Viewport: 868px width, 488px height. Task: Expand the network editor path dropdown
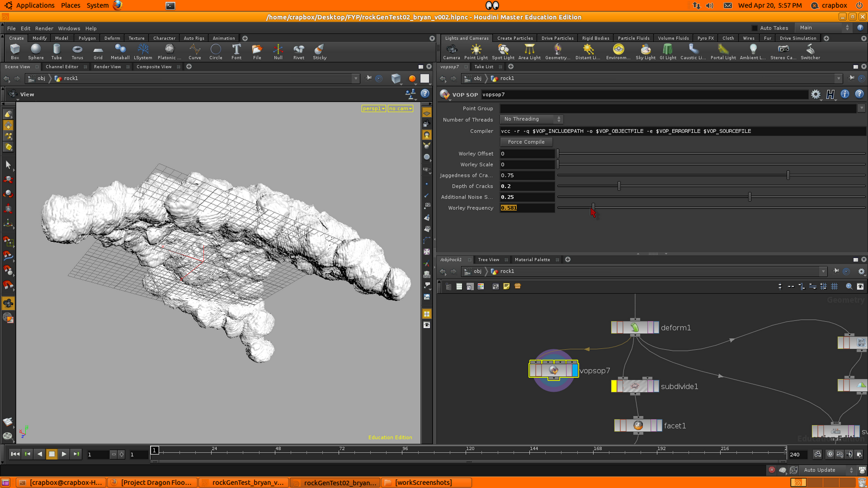click(824, 272)
